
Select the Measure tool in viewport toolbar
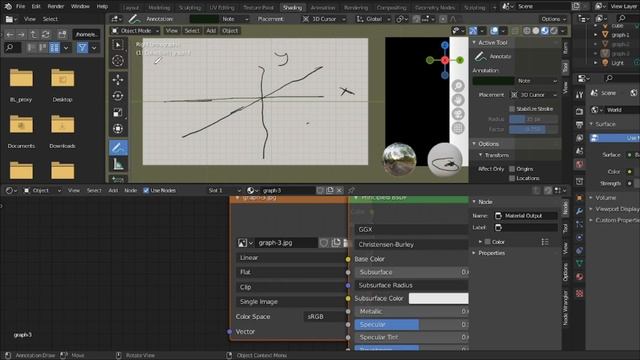(118, 164)
